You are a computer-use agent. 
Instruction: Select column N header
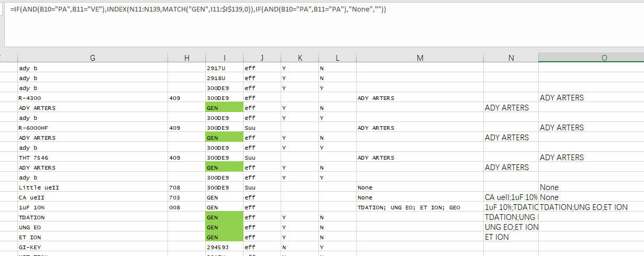point(511,58)
